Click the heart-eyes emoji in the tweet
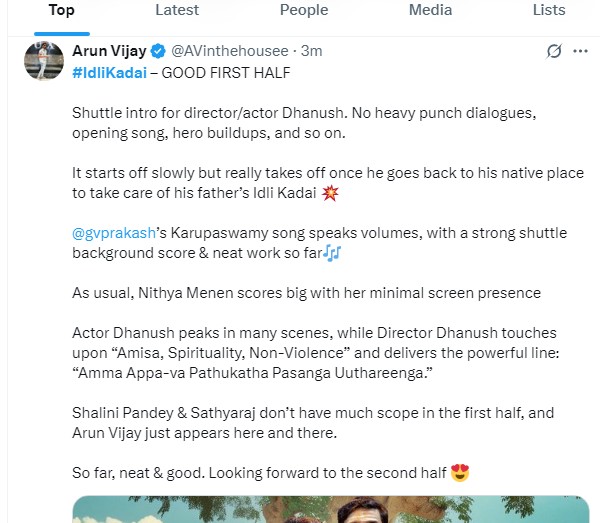The image size is (600, 523). point(460,473)
